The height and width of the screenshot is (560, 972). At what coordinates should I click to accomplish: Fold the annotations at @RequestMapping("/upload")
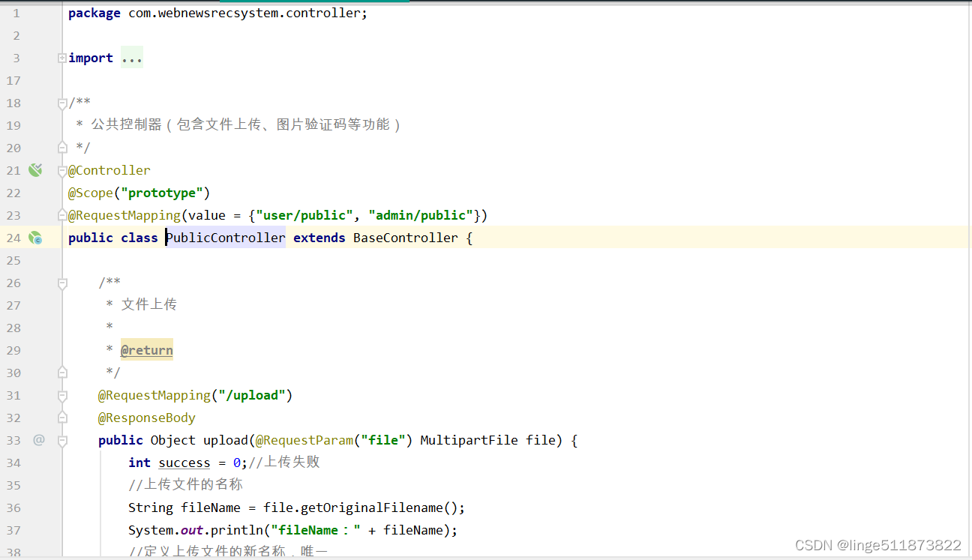pyautogui.click(x=62, y=396)
